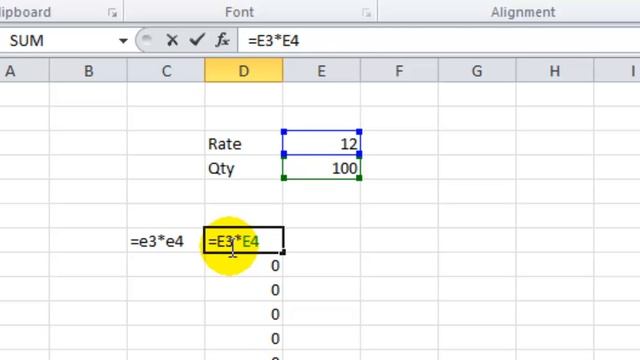This screenshot has height=360, width=640.
Task: Click the formula bar expand grip button
Action: click(x=147, y=40)
